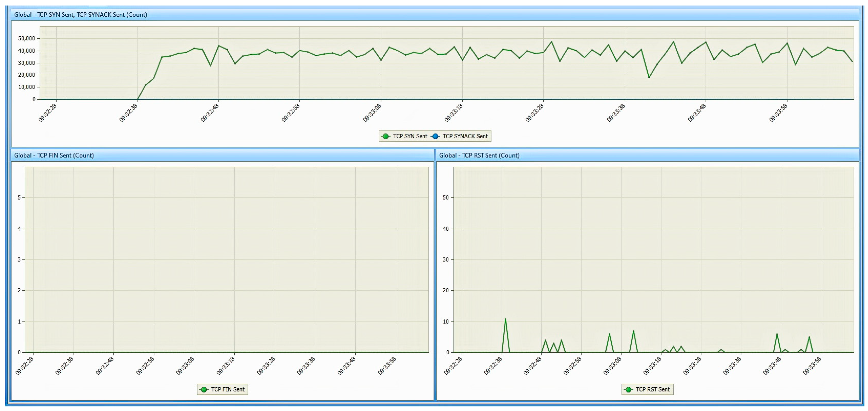Select the TCP RST Sent legend label

point(652,389)
